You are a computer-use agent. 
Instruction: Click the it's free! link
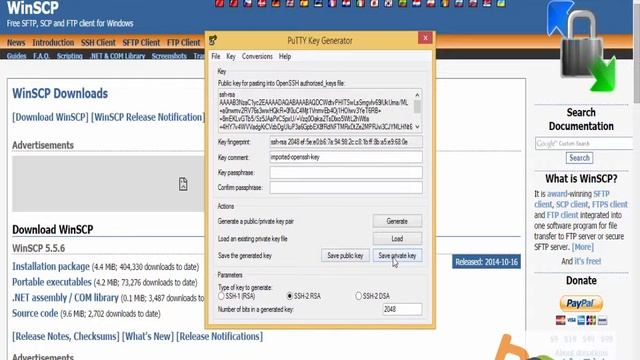[x=588, y=261]
